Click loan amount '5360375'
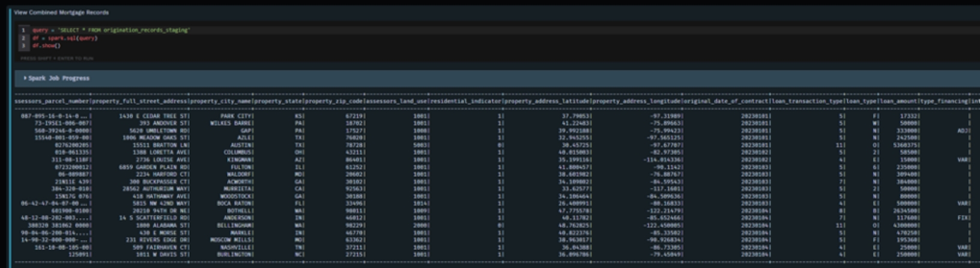This screenshot has width=980, height=268. click(x=905, y=145)
